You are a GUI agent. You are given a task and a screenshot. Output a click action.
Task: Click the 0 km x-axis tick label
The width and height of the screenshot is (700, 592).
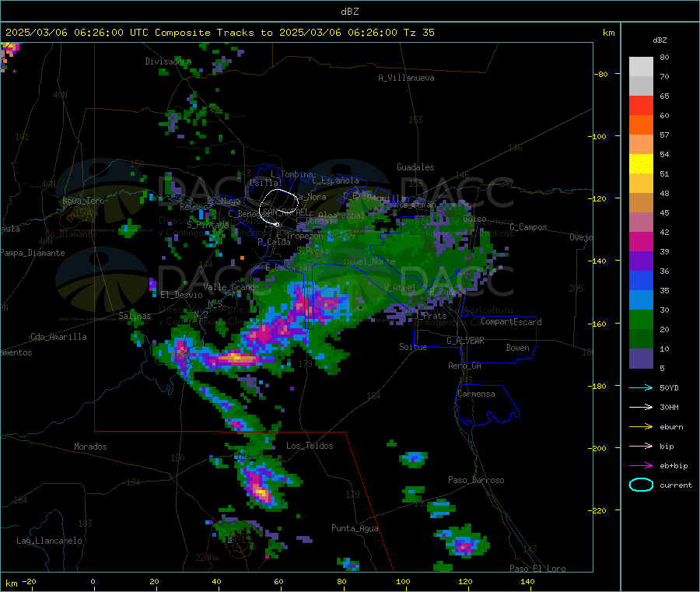coord(93,581)
